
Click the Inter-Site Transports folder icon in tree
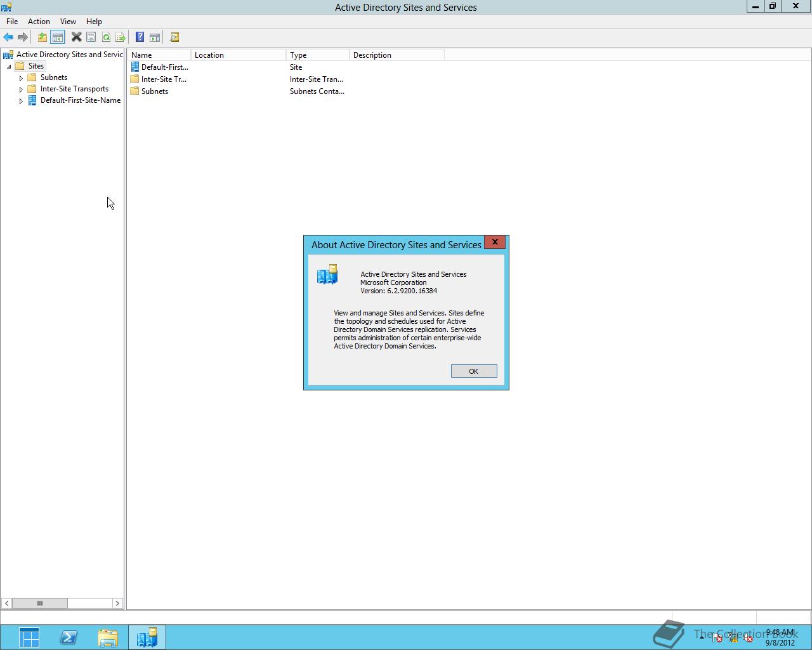32,89
